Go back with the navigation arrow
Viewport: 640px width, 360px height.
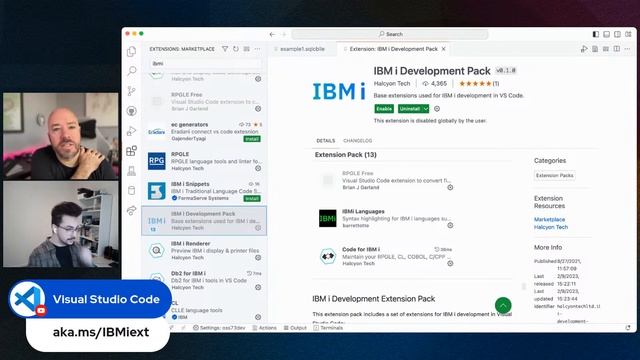272,34
